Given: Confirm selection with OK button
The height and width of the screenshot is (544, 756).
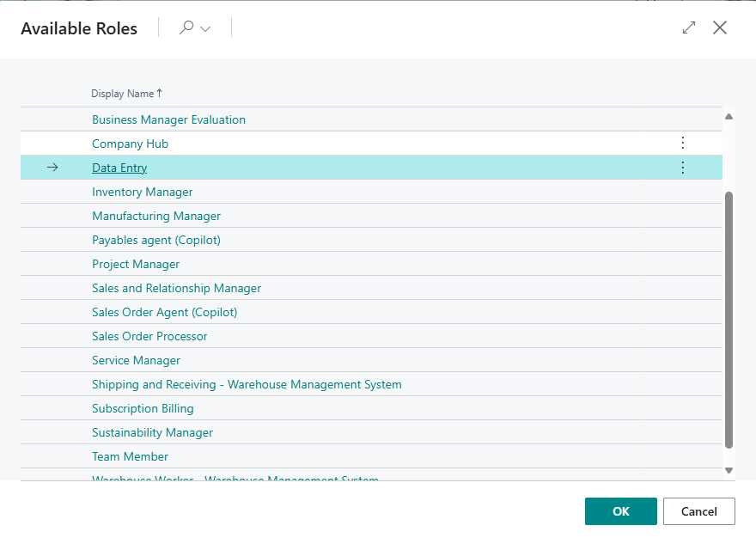Looking at the screenshot, I should (x=620, y=511).
